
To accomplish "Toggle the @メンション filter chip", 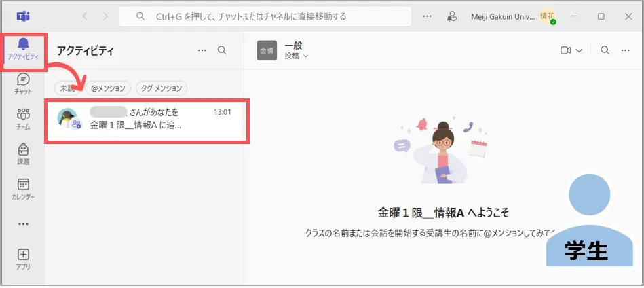I will click(x=108, y=88).
